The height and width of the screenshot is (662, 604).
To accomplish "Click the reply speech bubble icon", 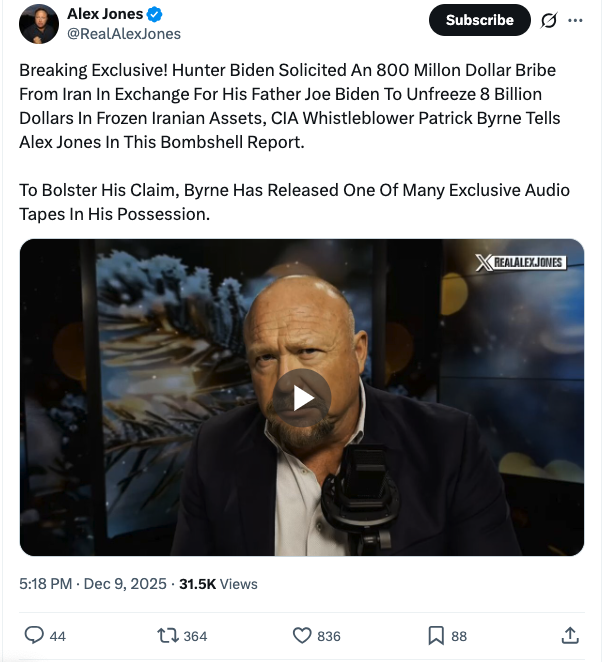I will tap(34, 635).
